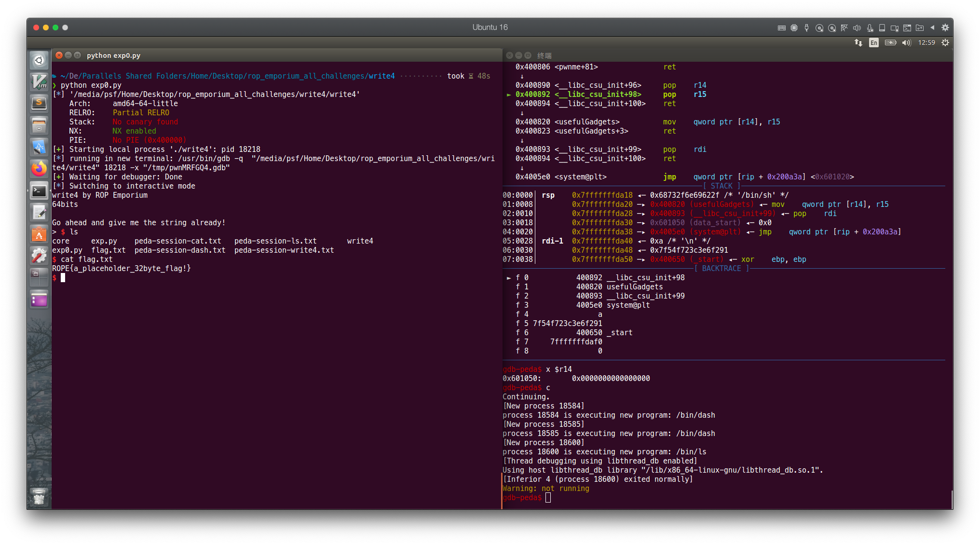The width and height of the screenshot is (980, 545).
Task: Click the 'Ubuntu 16' VM window title
Action: [x=490, y=27]
